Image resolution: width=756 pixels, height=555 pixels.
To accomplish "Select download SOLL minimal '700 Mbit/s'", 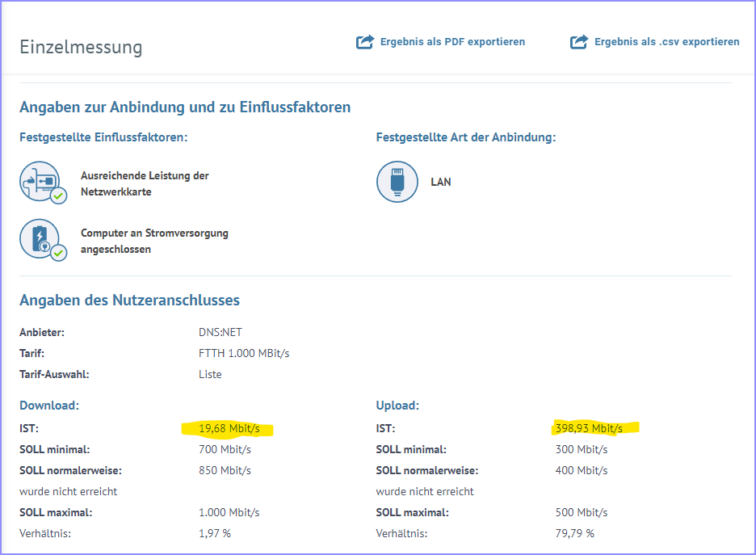I will [x=225, y=449].
